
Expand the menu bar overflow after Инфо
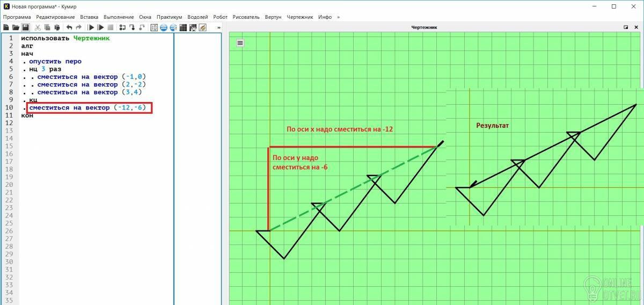338,17
